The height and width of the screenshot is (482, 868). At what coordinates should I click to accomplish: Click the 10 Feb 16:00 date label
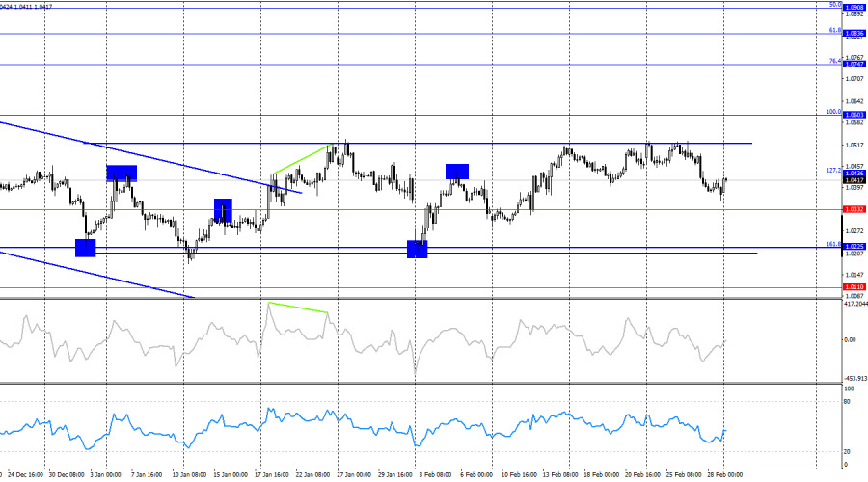519,475
